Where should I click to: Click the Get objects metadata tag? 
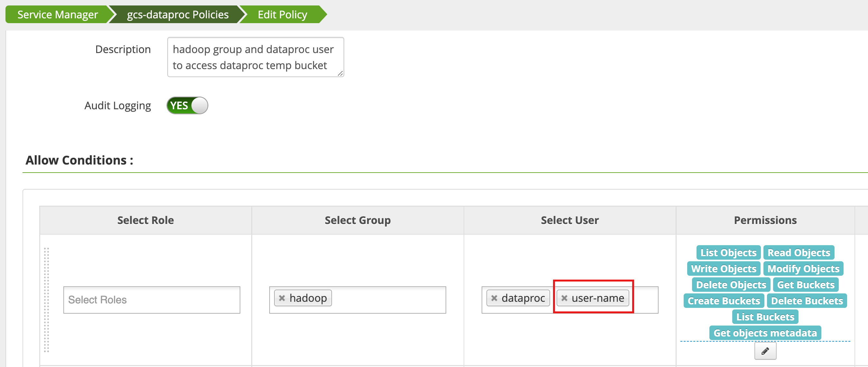pyautogui.click(x=765, y=333)
